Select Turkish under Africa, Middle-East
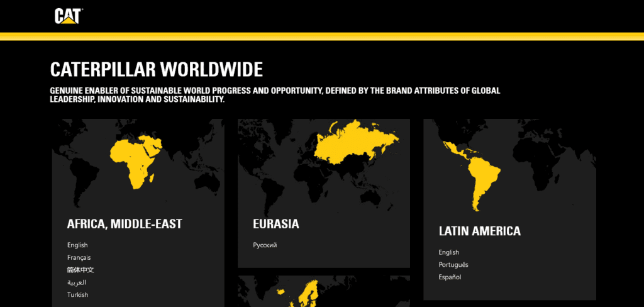Image resolution: width=644 pixels, height=307 pixels. 77,294
